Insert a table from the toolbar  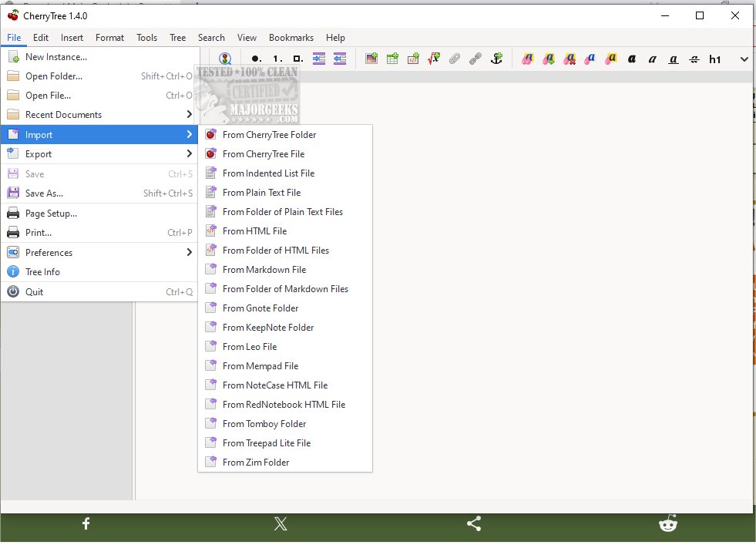click(392, 59)
